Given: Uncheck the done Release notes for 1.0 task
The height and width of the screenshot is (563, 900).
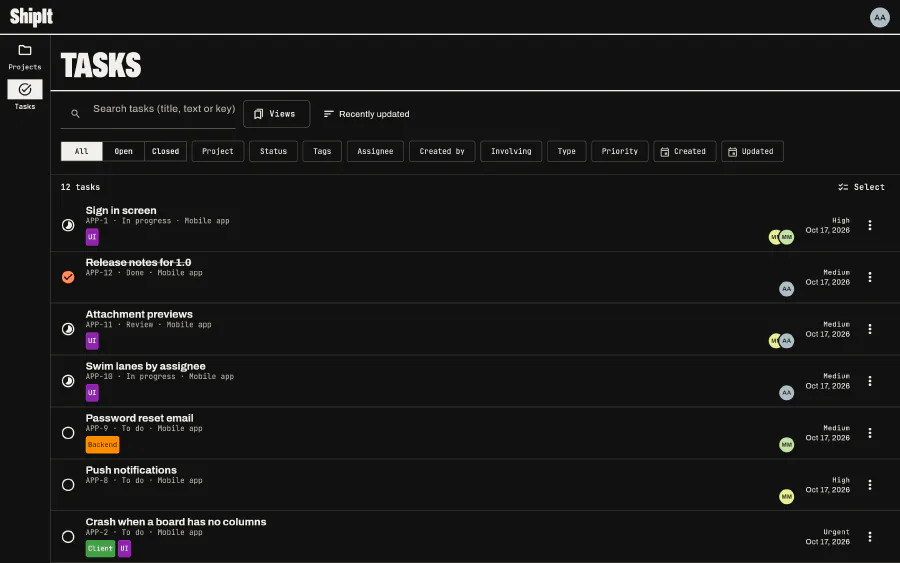Looking at the screenshot, I should [x=68, y=277].
